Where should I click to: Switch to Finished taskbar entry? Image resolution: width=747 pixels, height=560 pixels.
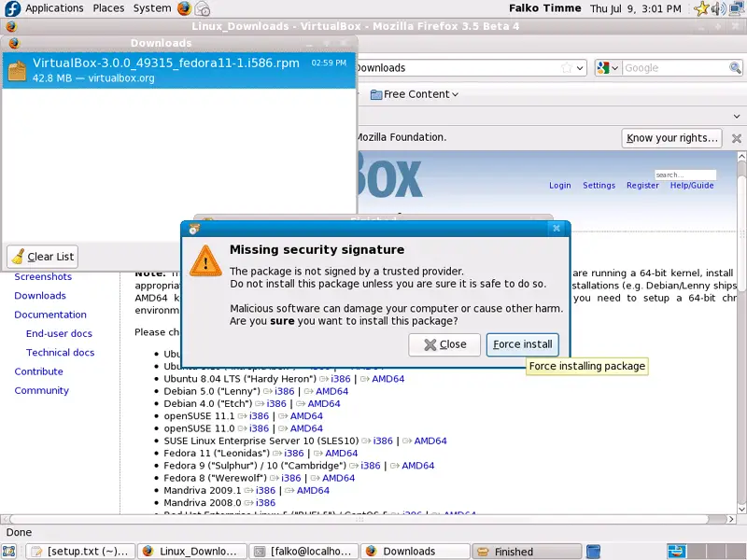click(527, 552)
